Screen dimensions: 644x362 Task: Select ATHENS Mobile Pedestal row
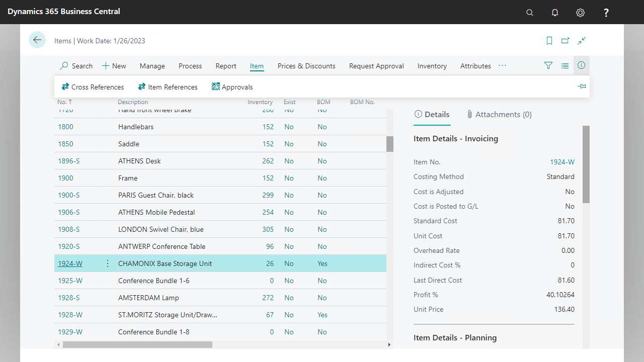coord(220,212)
